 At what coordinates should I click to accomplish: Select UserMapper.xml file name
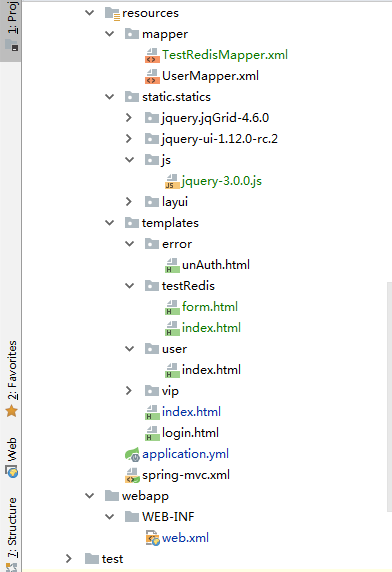(210, 76)
